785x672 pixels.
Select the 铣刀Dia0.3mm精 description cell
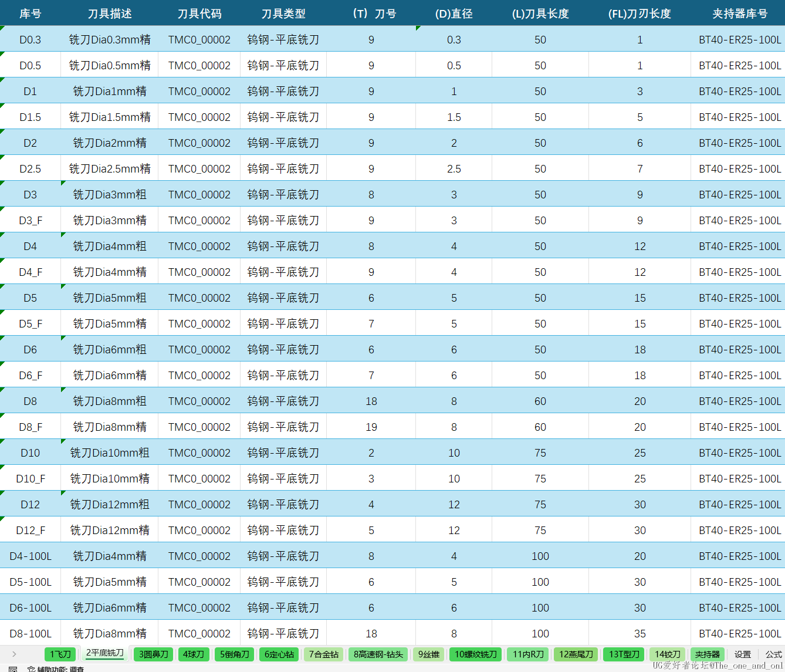(110, 39)
